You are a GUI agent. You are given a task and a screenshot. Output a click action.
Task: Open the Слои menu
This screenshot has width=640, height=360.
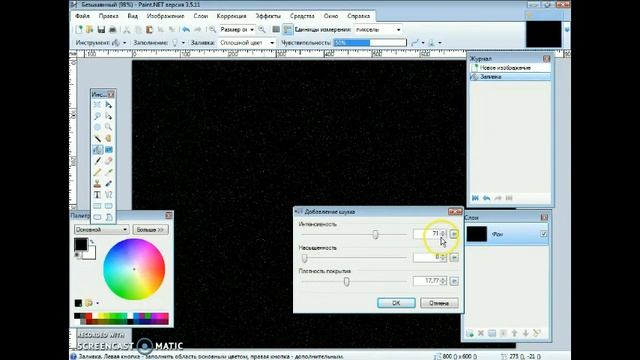[201, 16]
